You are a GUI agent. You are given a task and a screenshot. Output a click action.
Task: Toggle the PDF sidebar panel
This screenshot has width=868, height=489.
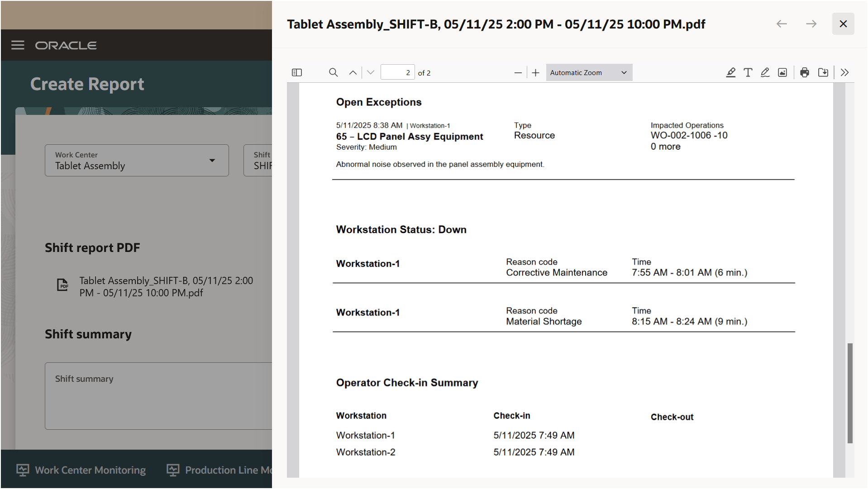(x=297, y=72)
